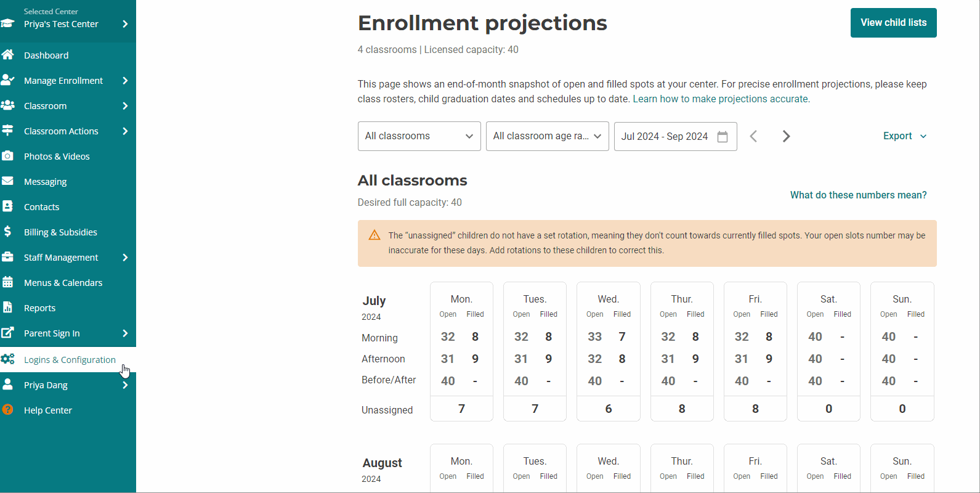Screen dimensions: 980x493
Task: Expand the Staff Management submenu chevron
Action: [x=125, y=257]
